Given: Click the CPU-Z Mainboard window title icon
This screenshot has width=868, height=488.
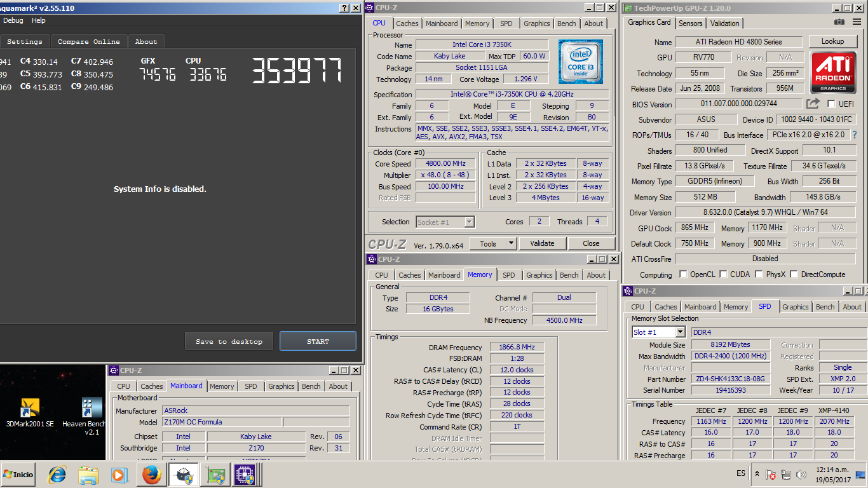Looking at the screenshot, I should (x=114, y=370).
